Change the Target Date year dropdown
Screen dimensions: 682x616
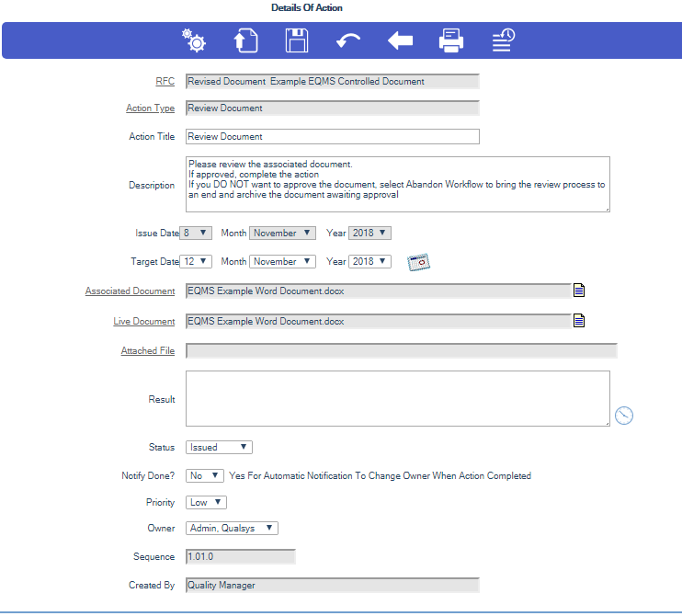(369, 261)
